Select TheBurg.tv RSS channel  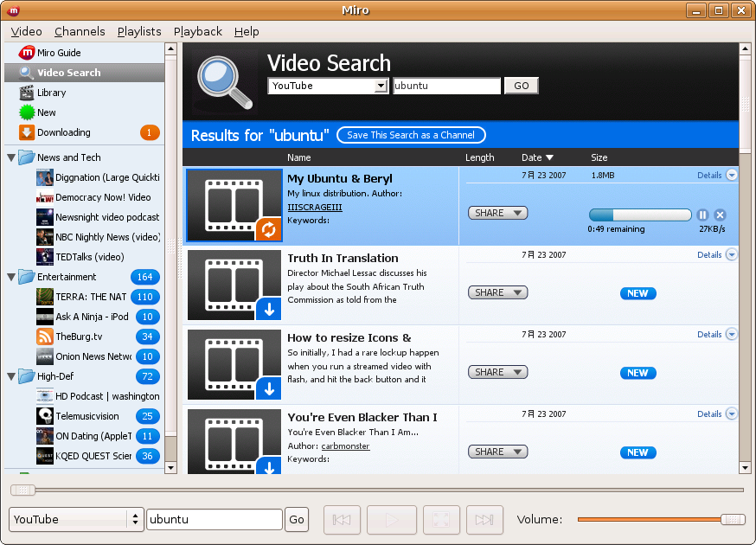(98, 337)
